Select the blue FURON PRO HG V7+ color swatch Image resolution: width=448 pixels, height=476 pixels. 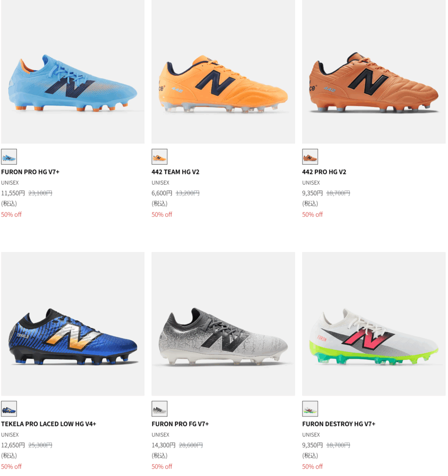(9, 157)
